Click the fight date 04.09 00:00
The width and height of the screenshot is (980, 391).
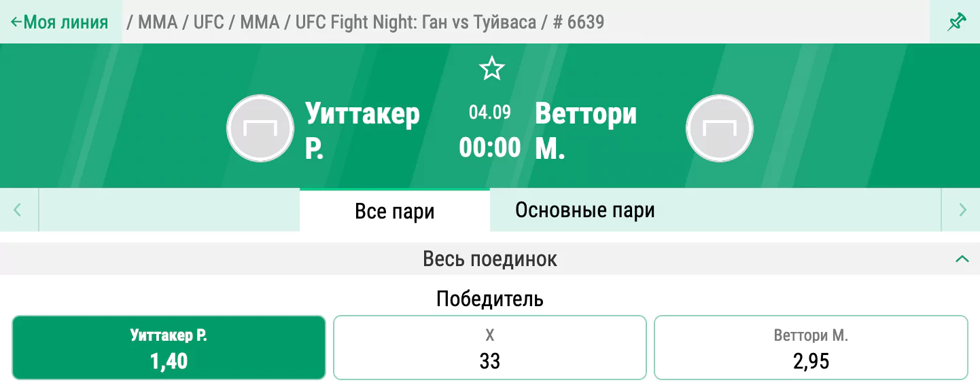click(490, 130)
